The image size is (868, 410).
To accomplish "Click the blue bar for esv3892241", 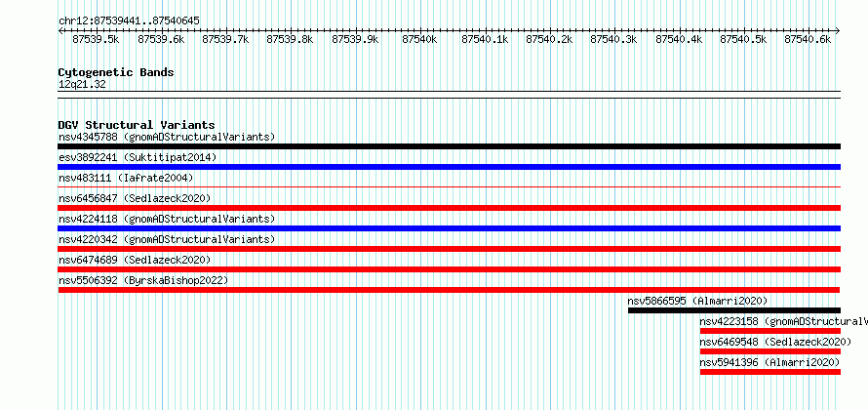I will tap(449, 167).
